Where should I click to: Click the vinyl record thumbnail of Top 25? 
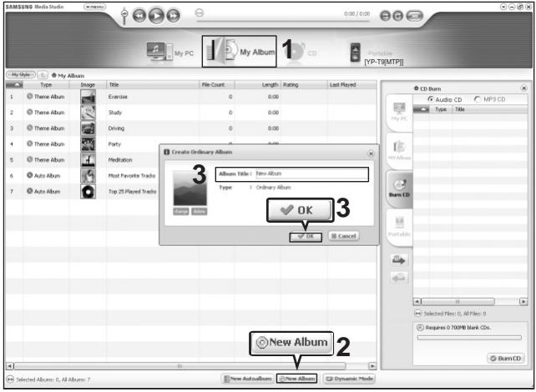(88, 191)
